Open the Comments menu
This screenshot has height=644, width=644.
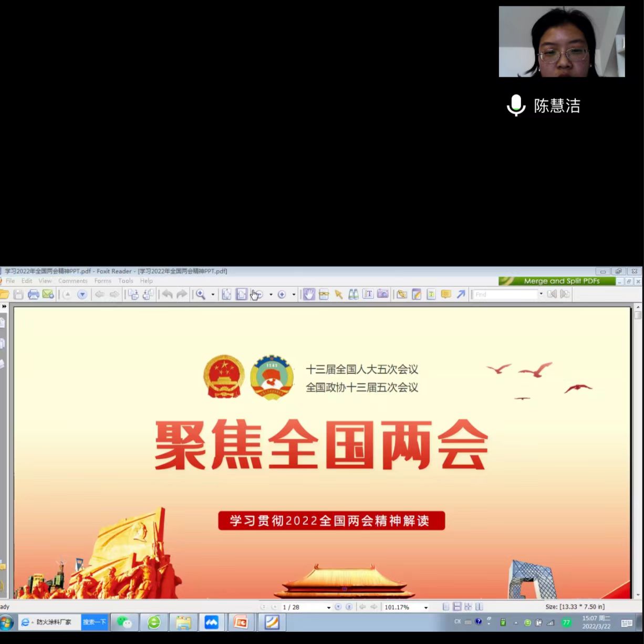pyautogui.click(x=72, y=281)
